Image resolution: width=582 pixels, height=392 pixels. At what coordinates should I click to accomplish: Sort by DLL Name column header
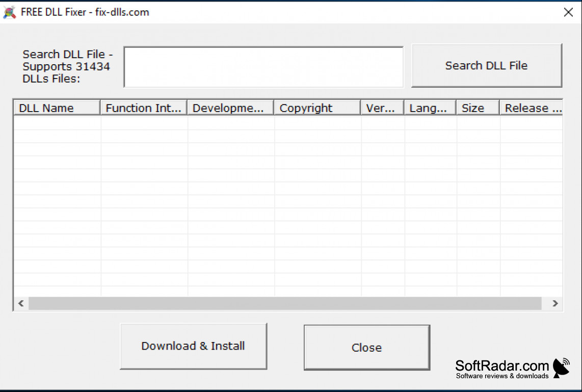tap(57, 108)
